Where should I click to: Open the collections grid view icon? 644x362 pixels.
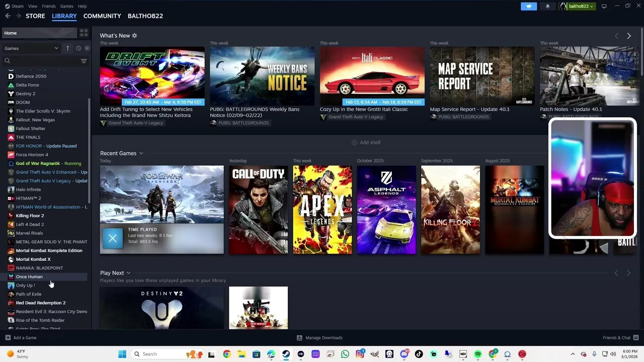click(x=84, y=33)
